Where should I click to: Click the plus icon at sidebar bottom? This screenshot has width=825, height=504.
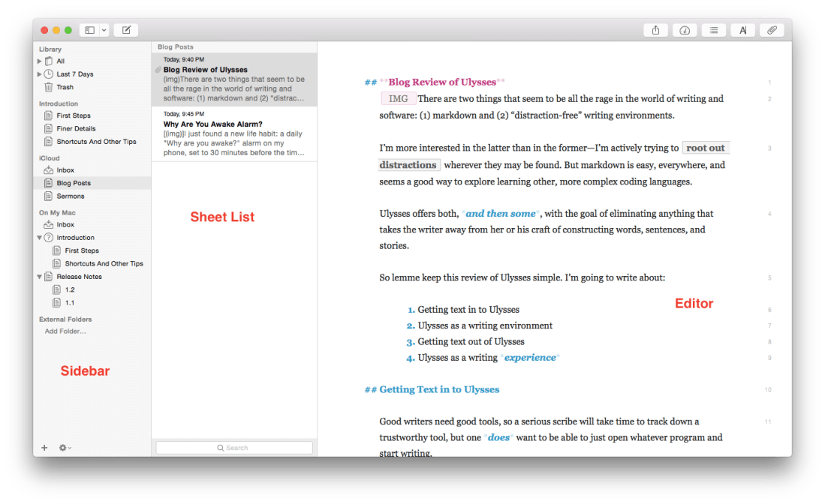tap(44, 448)
